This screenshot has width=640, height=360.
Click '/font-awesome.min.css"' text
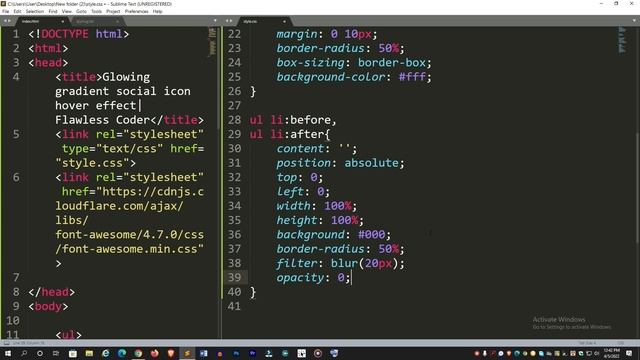129,249
